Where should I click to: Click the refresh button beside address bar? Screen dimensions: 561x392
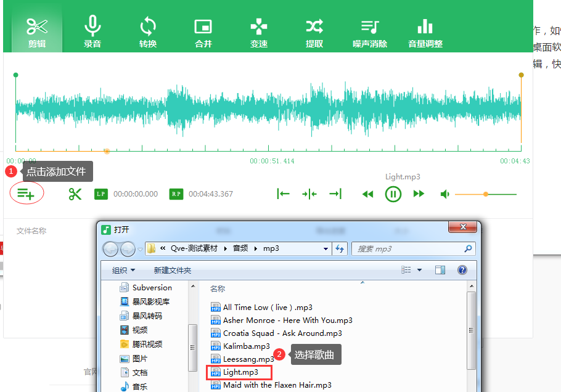pyautogui.click(x=340, y=248)
